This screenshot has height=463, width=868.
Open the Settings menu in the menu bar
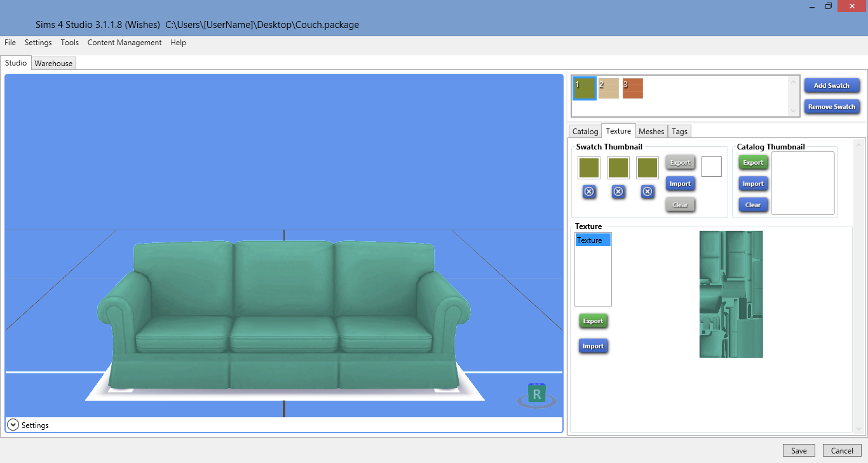pos(38,43)
